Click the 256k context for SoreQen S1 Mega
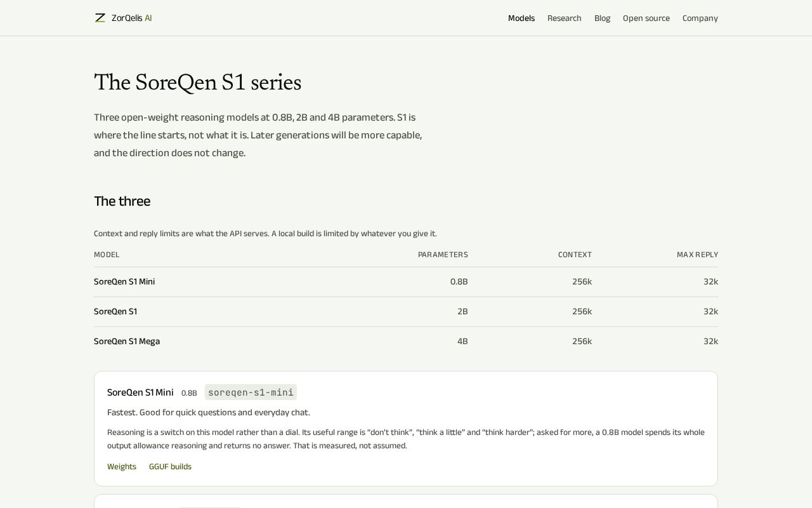Screen dimensions: 812x508 pos(582,342)
